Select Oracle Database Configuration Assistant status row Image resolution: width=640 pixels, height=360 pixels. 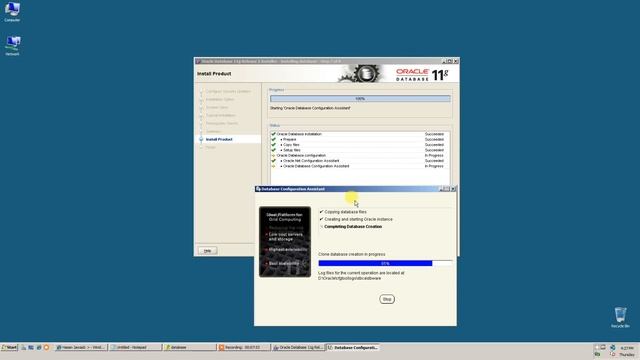pyautogui.click(x=360, y=166)
